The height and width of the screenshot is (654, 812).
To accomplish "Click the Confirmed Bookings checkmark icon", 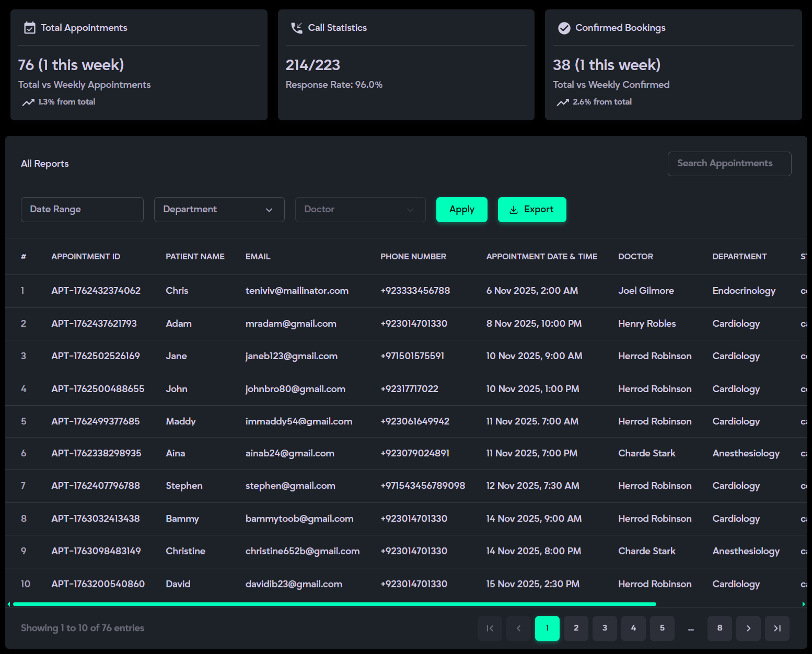I will [564, 28].
